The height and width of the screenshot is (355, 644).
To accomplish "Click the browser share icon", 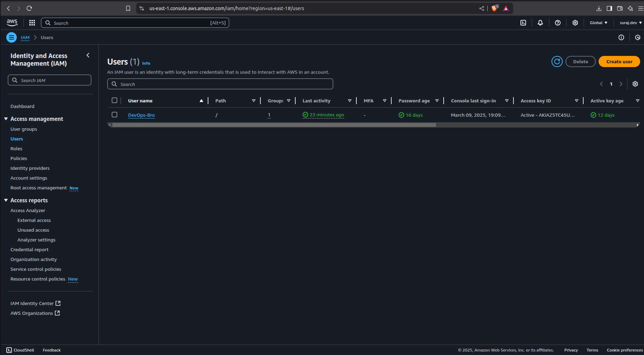I will 482,8.
